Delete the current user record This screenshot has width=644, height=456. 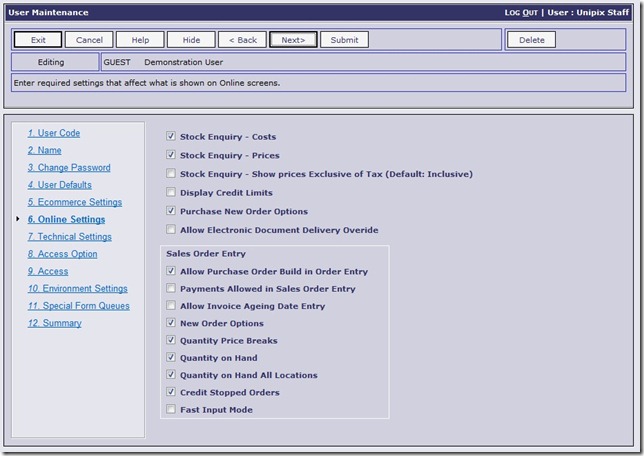tap(531, 40)
